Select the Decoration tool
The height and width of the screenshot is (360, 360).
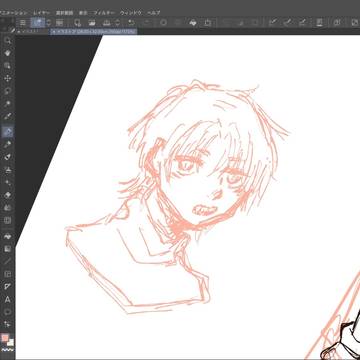tap(8, 182)
